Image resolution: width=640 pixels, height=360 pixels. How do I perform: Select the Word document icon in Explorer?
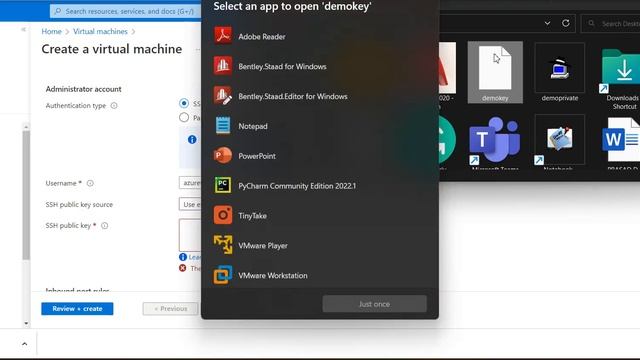point(621,141)
